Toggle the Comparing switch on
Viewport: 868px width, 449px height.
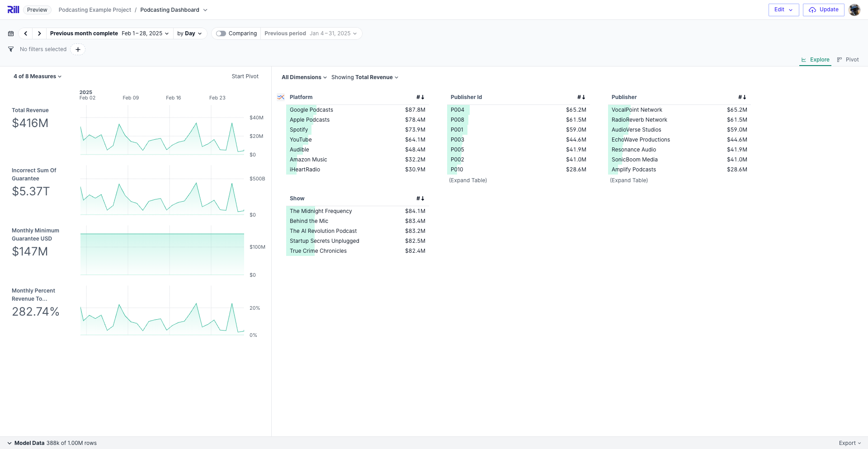pos(221,33)
